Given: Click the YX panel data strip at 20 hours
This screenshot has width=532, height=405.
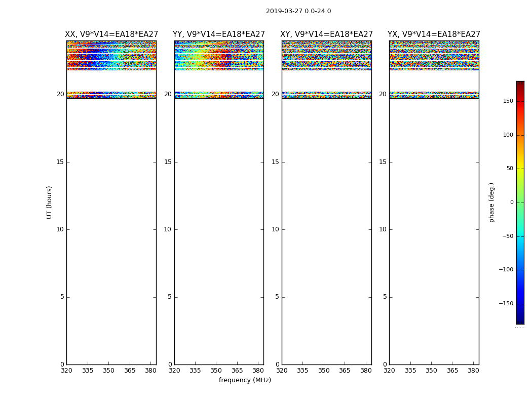Looking at the screenshot, I should click(434, 95).
